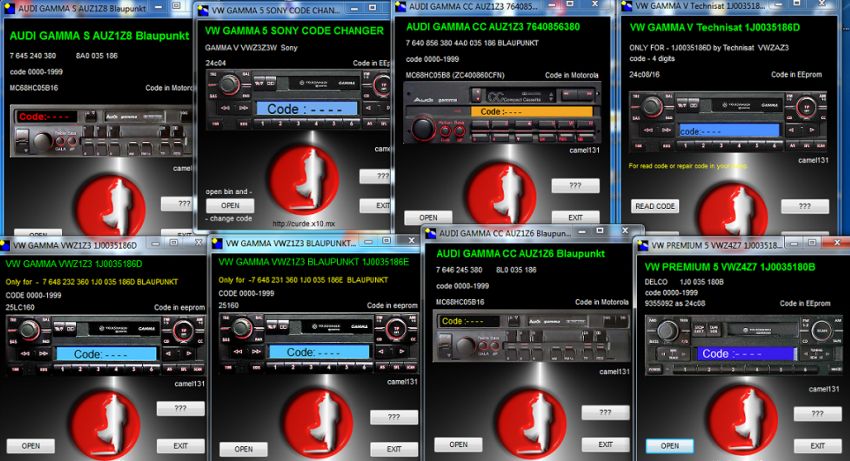Click the red logo in AUDI GAMMA CC AUZ1Z6 window
The height and width of the screenshot is (461, 850).
(531, 424)
